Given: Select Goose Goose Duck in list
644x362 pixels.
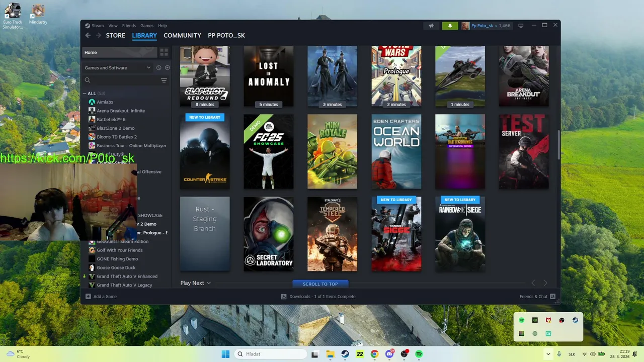Looking at the screenshot, I should [x=116, y=268].
